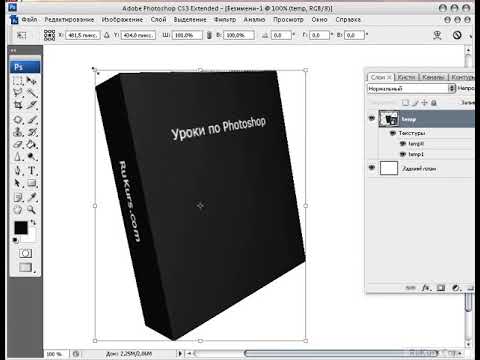This screenshot has height=360, width=480.
Task: Toggle lock position icon
Action: coord(424,103)
